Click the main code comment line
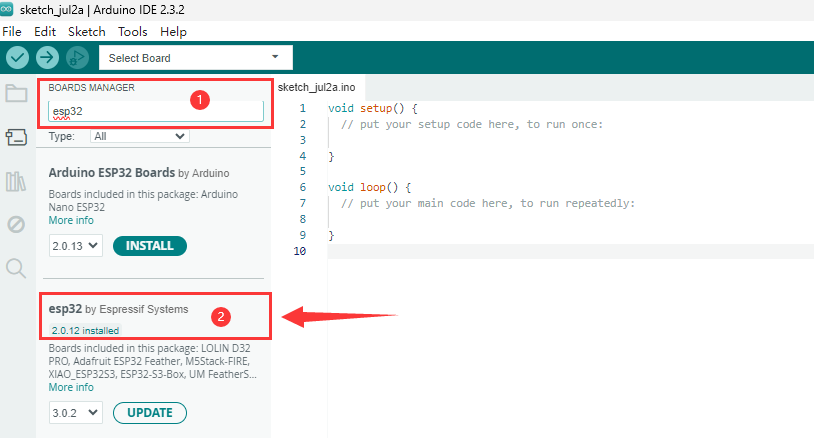Screen dimensions: 814x438 488,203
